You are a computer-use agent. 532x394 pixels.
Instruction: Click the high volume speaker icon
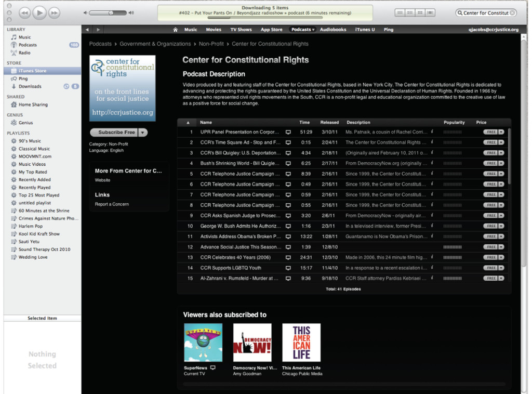(131, 13)
